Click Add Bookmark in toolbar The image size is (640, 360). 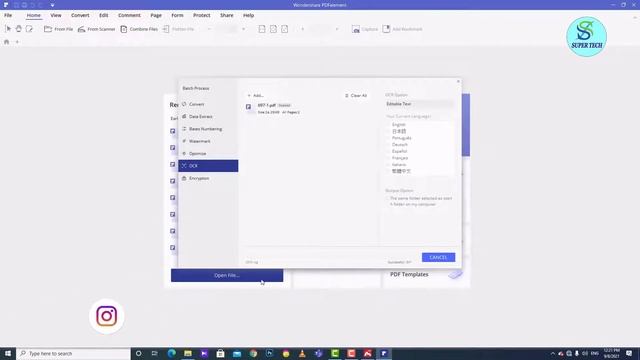(x=402, y=29)
